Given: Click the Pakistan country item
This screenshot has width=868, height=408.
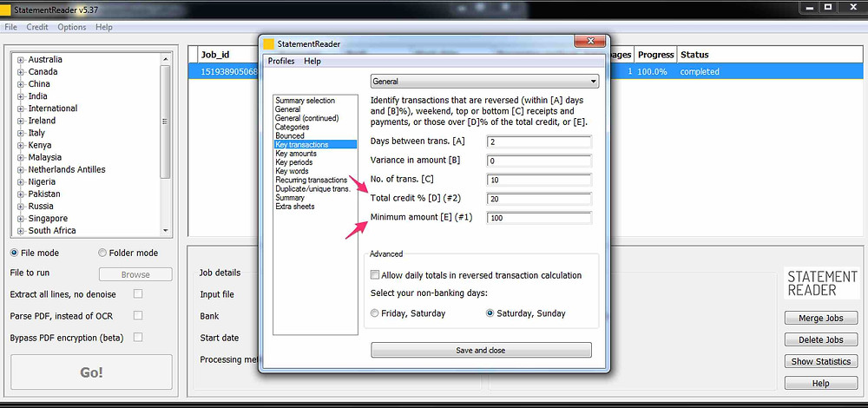Looking at the screenshot, I should pos(44,194).
